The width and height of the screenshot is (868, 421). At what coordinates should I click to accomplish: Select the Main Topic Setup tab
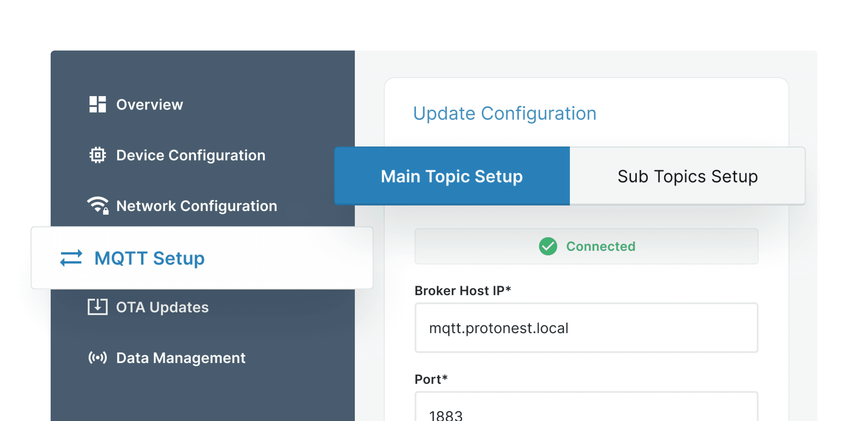tap(451, 176)
